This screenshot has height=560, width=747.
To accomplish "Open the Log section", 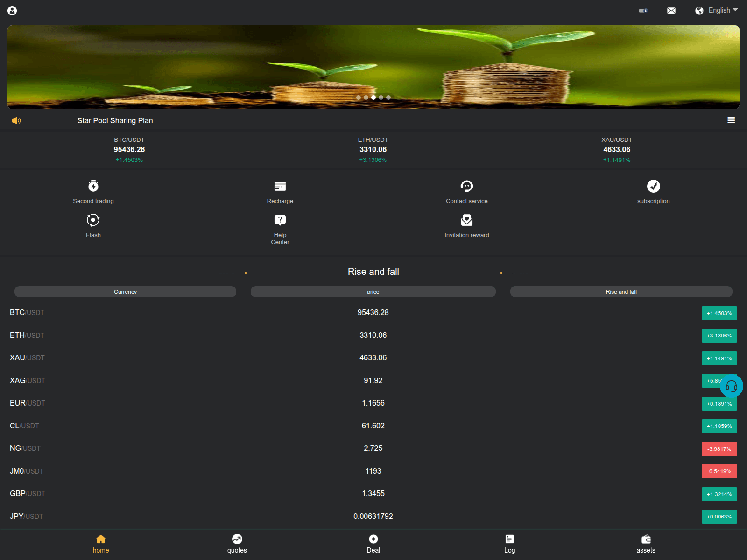I will pyautogui.click(x=509, y=544).
